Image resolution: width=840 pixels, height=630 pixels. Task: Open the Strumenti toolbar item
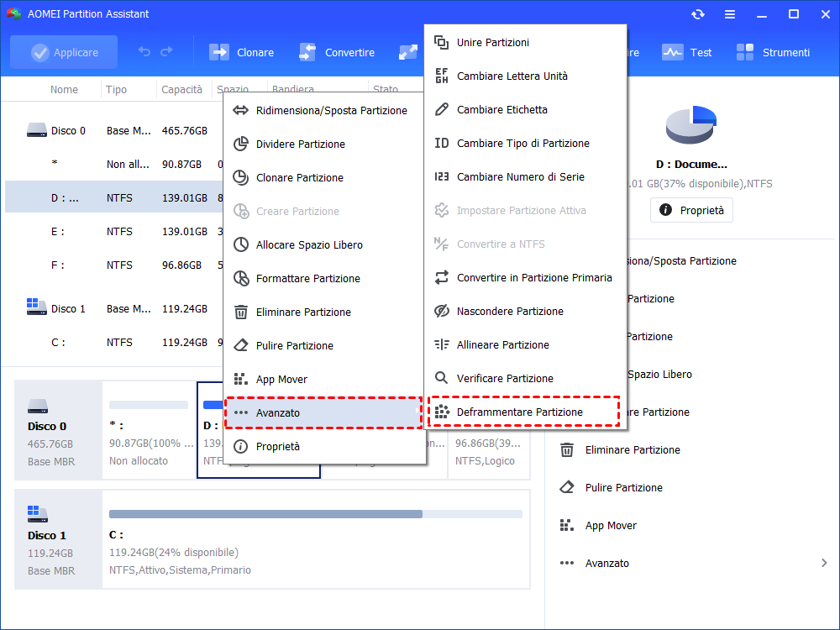pos(773,52)
